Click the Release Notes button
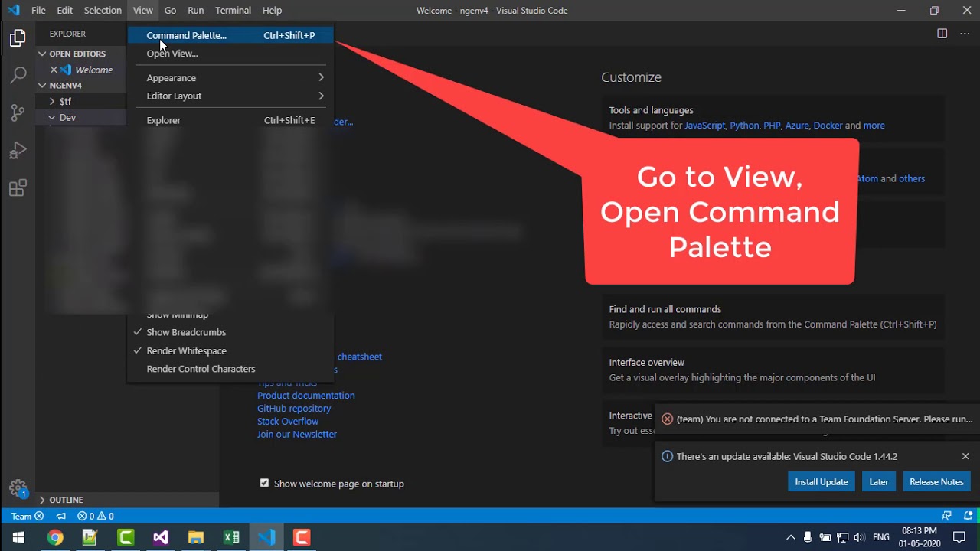 (x=936, y=481)
